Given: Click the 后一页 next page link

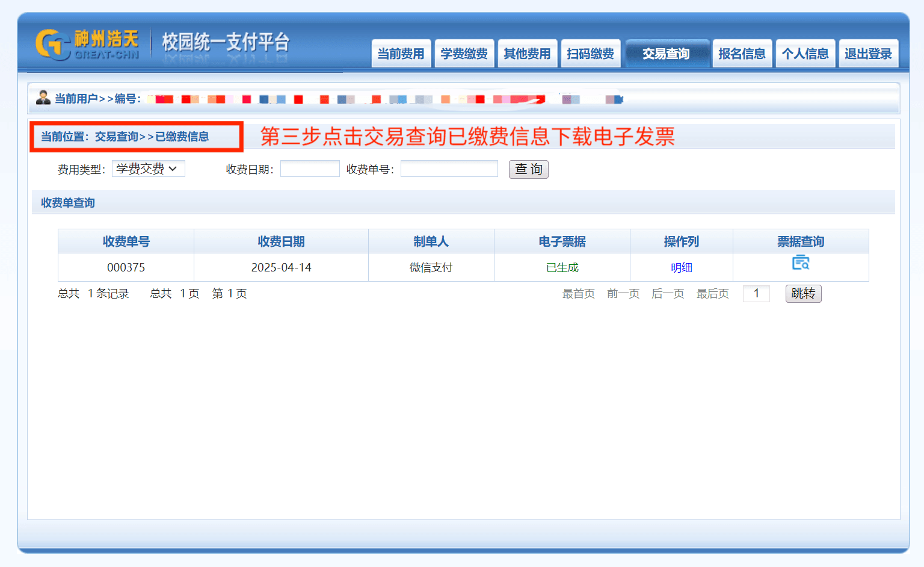Looking at the screenshot, I should [668, 294].
